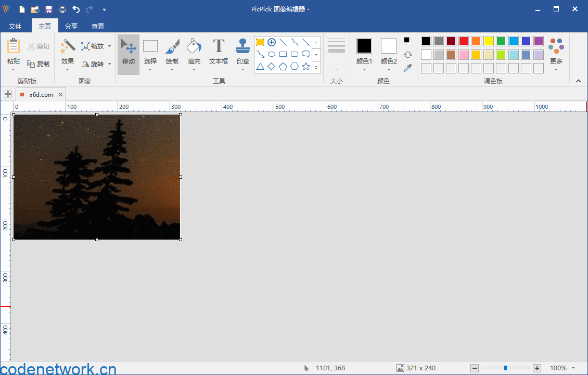This screenshot has width=588, height=375.
Task: Choose the rounded rectangle shape
Action: click(x=295, y=55)
